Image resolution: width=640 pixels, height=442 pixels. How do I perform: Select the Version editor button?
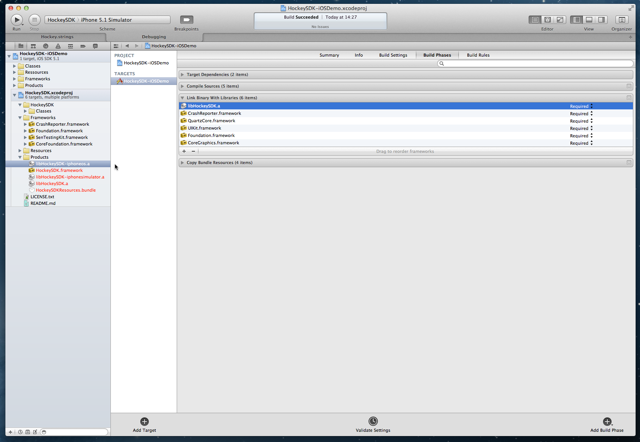(560, 20)
